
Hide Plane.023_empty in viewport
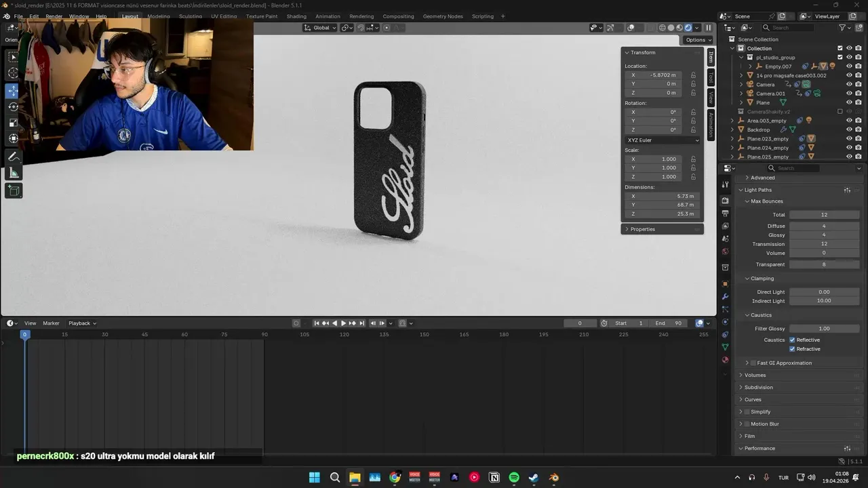[x=849, y=138]
